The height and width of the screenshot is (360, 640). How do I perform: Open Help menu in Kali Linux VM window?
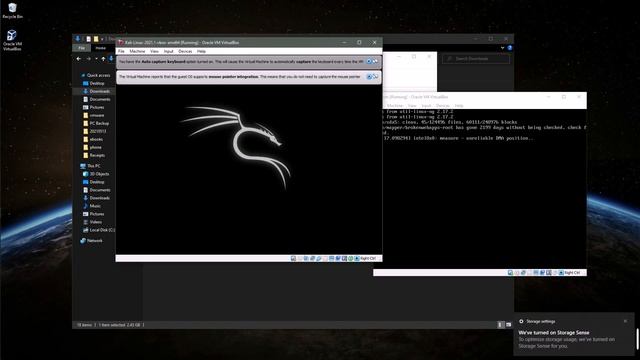click(201, 51)
